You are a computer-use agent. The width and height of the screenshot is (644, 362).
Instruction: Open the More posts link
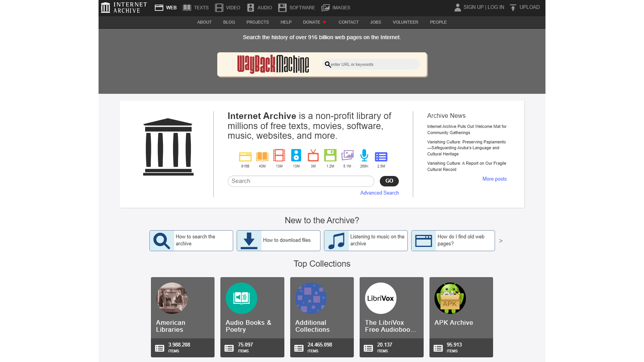point(495,179)
